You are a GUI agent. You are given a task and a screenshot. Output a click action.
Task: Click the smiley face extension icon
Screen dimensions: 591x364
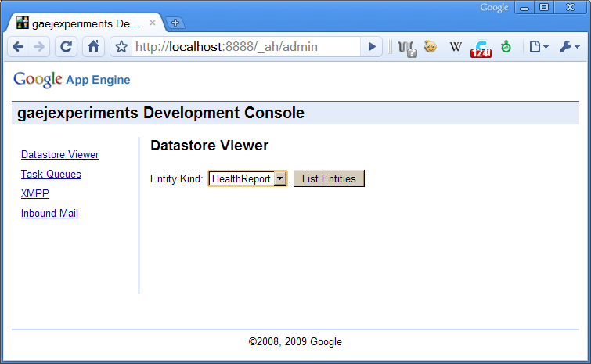[431, 47]
